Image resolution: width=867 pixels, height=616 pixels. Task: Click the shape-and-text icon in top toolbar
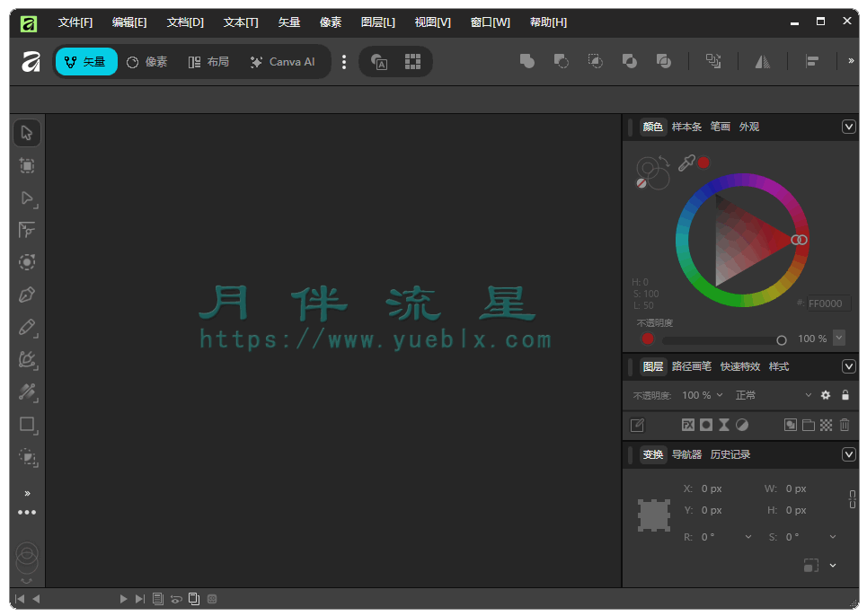coord(379,61)
